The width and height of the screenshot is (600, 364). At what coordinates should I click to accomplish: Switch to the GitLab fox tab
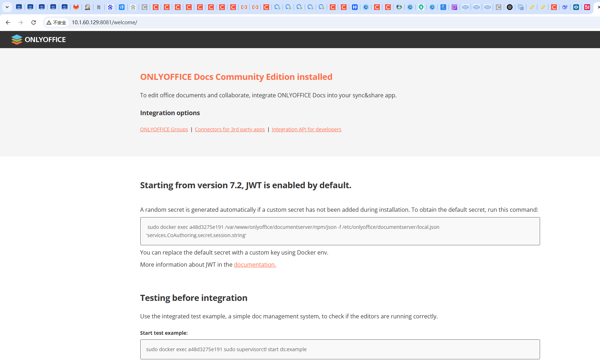click(x=76, y=7)
